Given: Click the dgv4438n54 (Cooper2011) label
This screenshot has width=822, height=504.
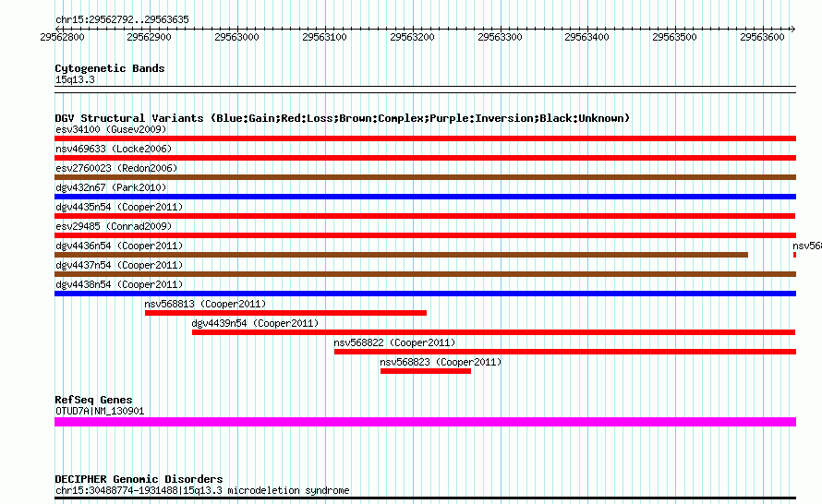Looking at the screenshot, I should pos(119,284).
